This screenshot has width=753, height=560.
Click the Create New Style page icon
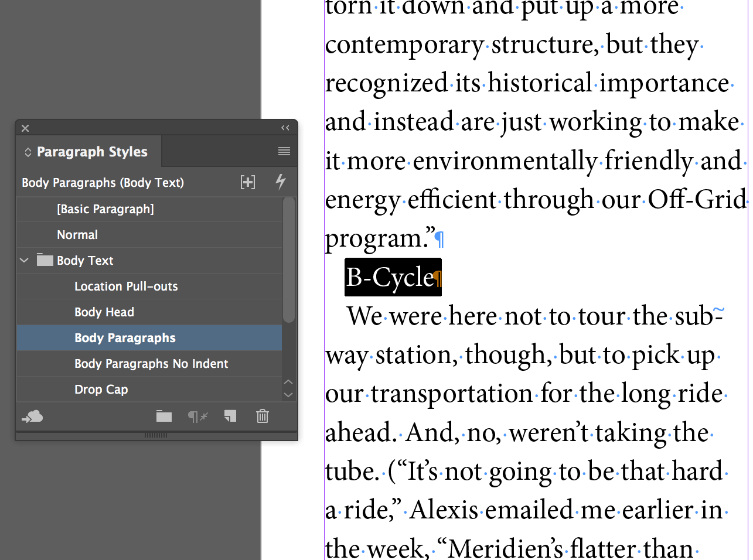(x=230, y=416)
